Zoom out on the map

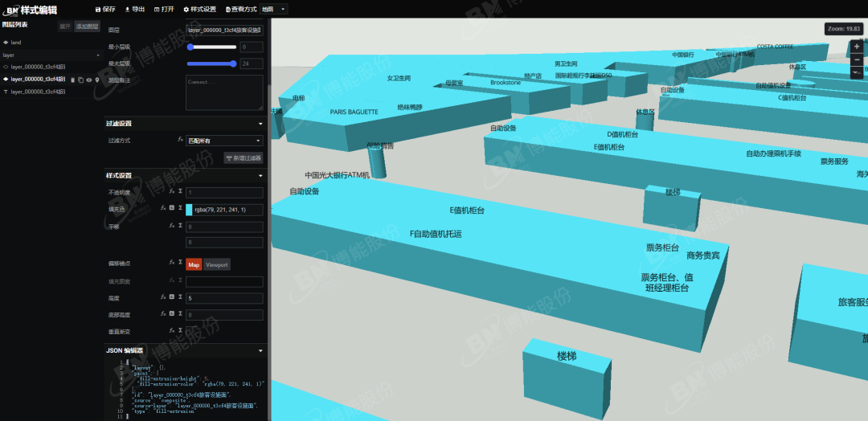pos(857,60)
